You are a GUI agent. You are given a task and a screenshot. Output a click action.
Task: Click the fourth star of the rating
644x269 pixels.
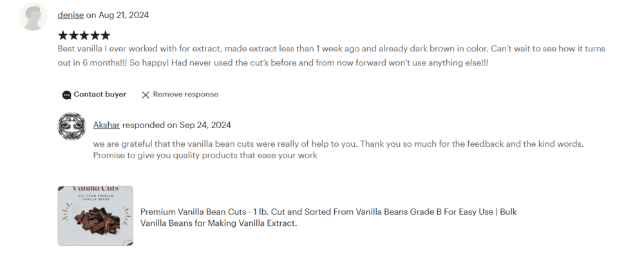point(95,35)
